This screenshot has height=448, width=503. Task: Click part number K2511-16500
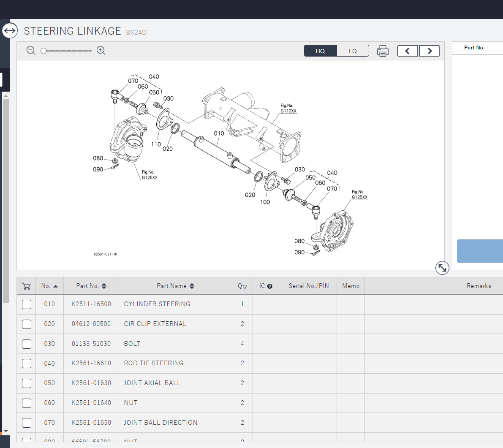click(x=91, y=304)
